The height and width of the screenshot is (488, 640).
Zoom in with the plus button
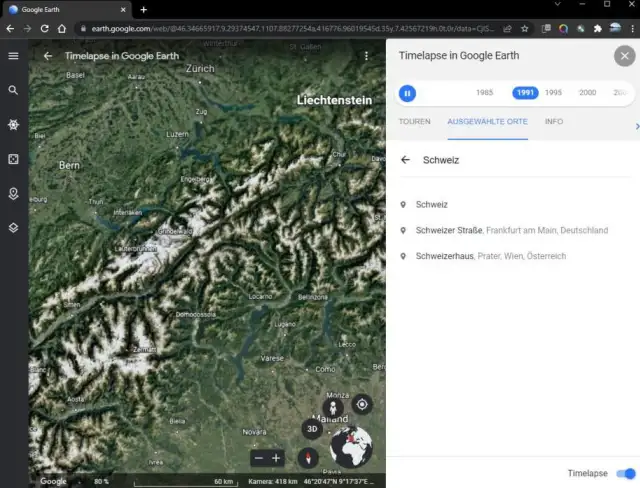pos(276,458)
